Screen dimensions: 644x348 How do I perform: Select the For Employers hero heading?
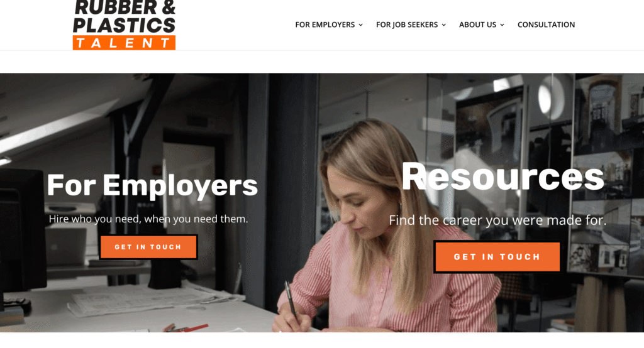point(152,185)
